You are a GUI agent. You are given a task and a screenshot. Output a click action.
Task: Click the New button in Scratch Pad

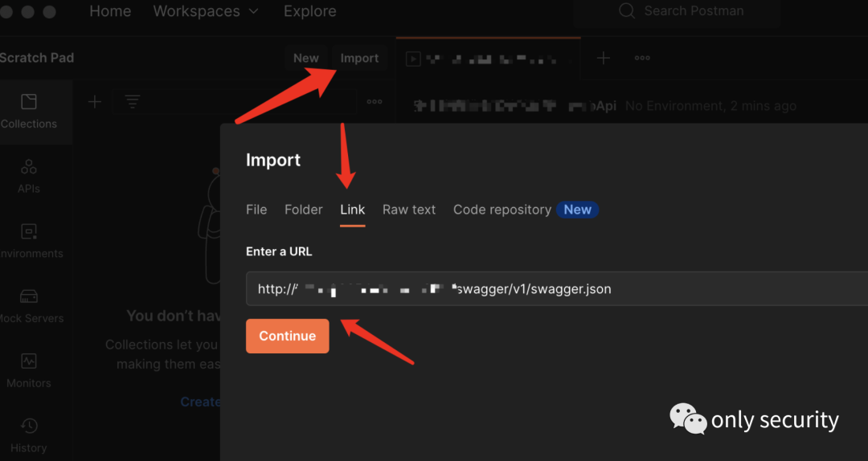pos(305,58)
